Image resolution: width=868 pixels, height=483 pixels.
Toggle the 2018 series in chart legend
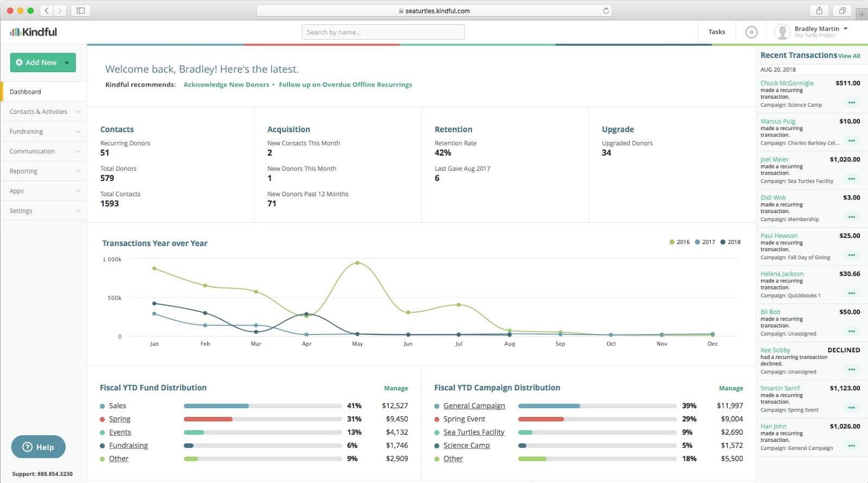click(730, 242)
